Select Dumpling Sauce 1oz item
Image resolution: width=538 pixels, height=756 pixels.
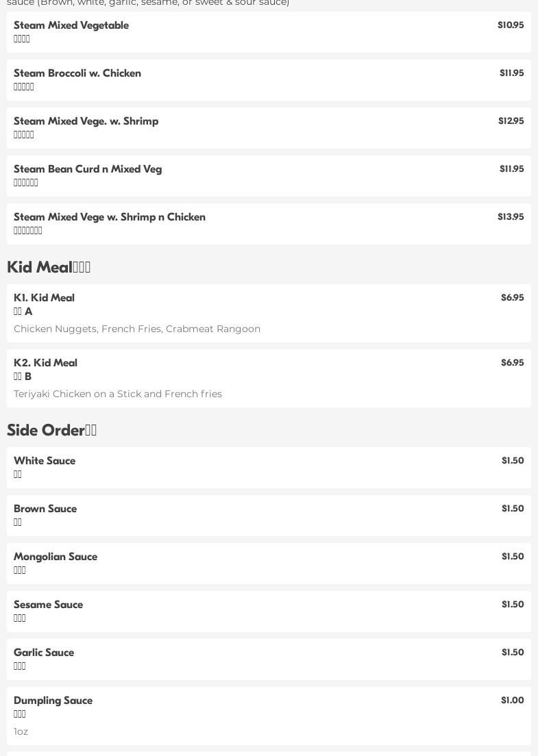click(269, 716)
